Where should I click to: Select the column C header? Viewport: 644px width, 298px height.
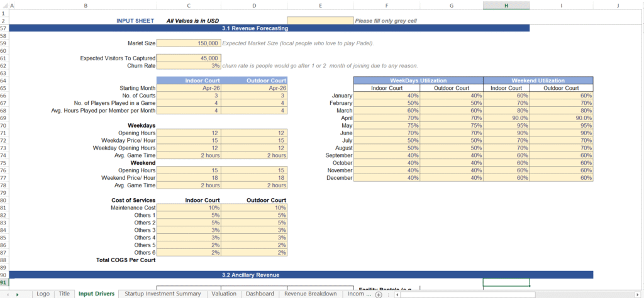(189, 5)
